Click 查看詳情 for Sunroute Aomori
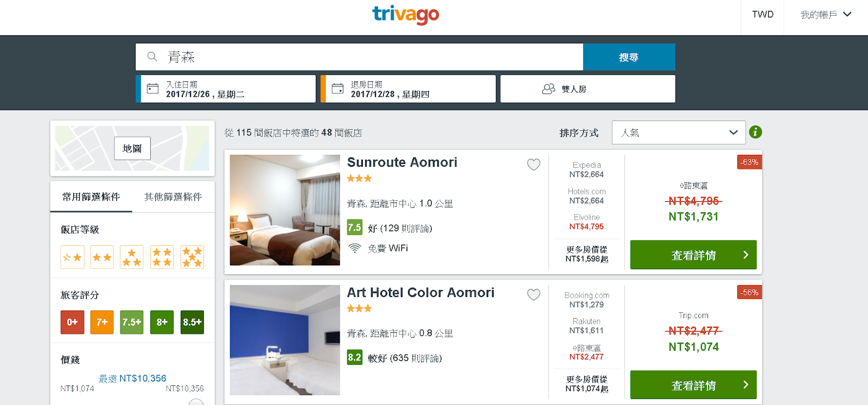 click(693, 255)
